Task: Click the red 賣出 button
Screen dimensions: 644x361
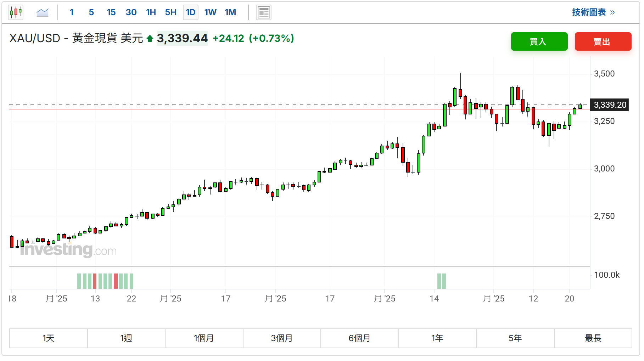Action: click(x=603, y=41)
